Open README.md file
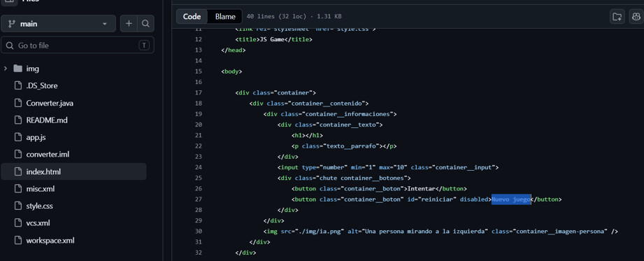 click(46, 120)
